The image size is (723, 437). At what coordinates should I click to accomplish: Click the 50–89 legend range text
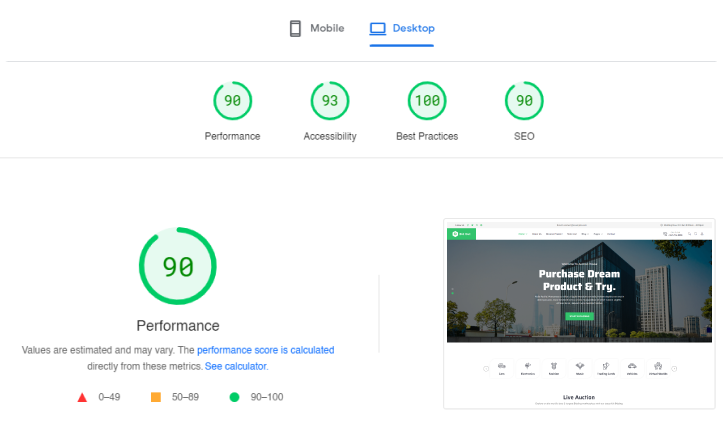(x=185, y=397)
